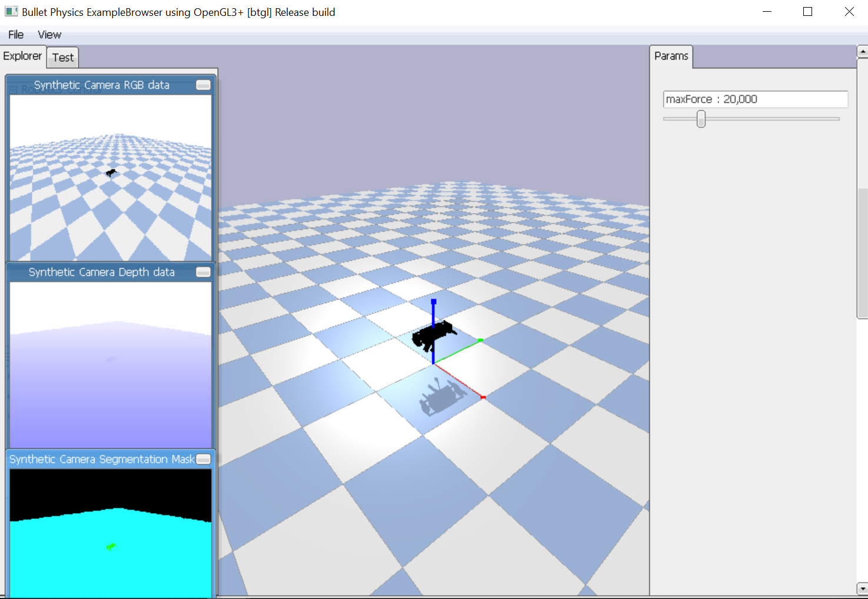The width and height of the screenshot is (868, 599).
Task: Click the scrollbar down arrow on the right
Action: coord(861,589)
